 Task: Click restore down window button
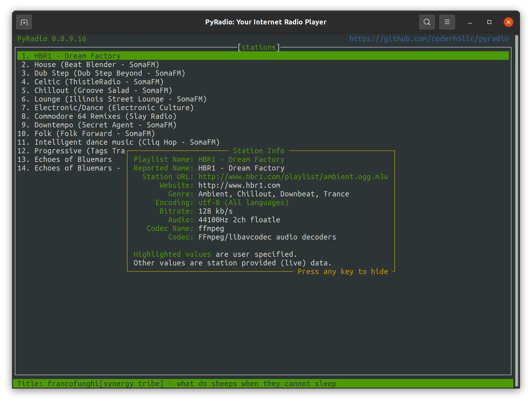click(x=489, y=22)
